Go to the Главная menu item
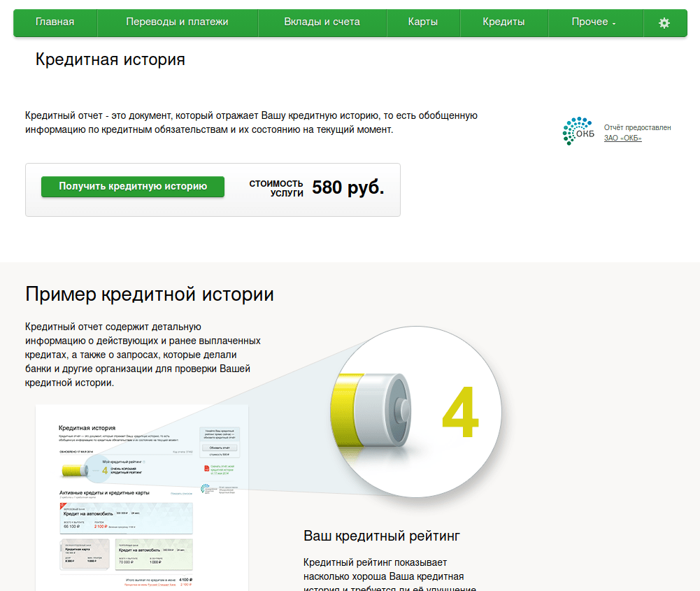This screenshot has height=591, width=700. tap(55, 22)
